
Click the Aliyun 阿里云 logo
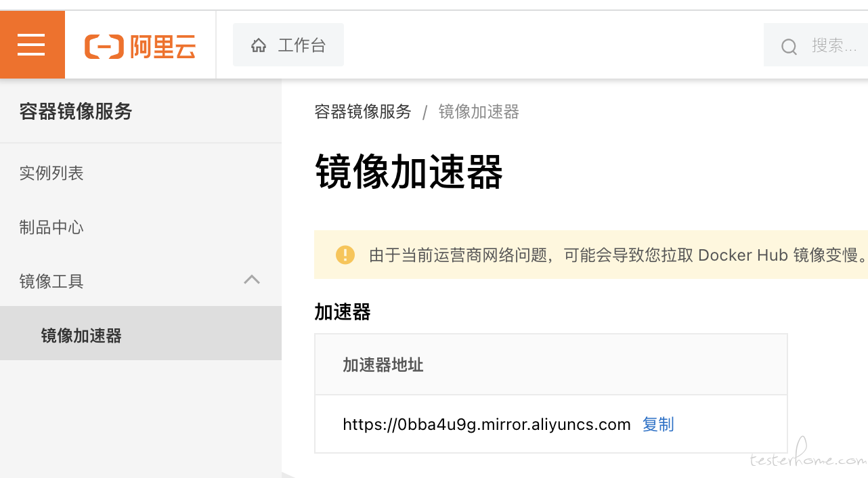pos(140,46)
